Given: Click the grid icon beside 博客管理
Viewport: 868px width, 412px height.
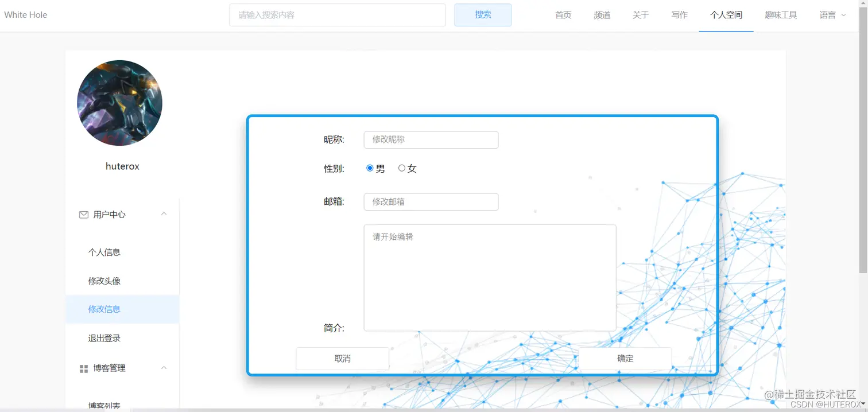Looking at the screenshot, I should pos(83,368).
